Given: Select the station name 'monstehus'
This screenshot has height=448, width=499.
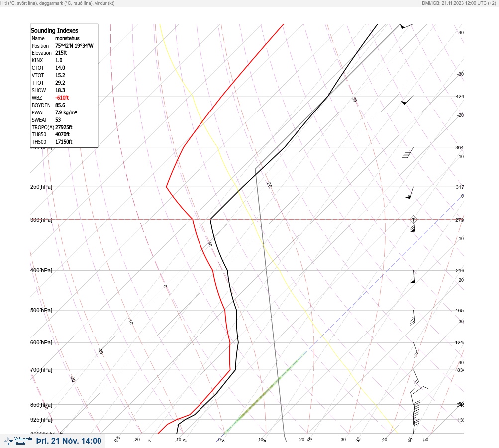Looking at the screenshot, I should click(x=67, y=38).
